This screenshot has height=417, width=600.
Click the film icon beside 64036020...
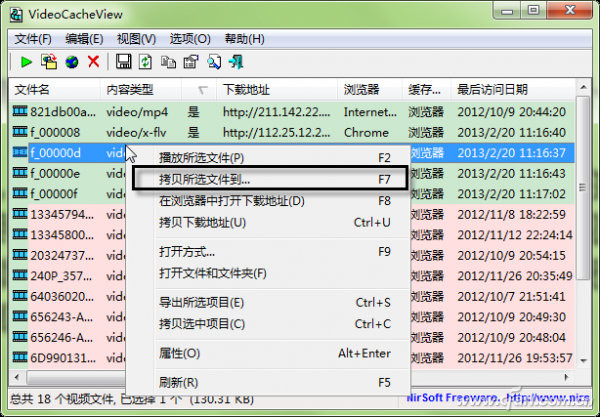pyautogui.click(x=20, y=296)
